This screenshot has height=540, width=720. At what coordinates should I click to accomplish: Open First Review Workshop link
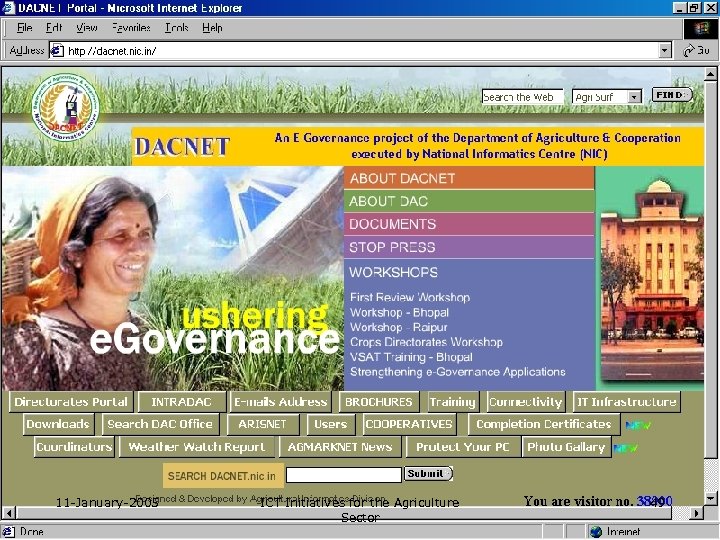410,298
